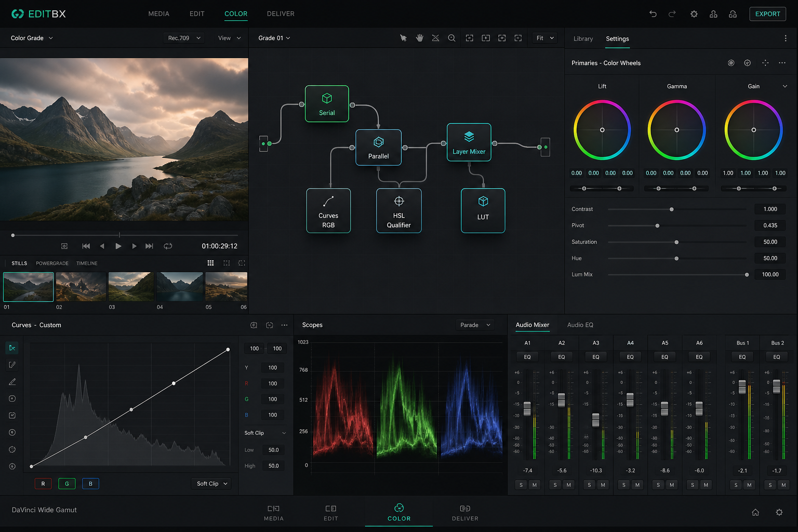798x532 pixels.
Task: Solo Bus 2 channel
Action: pos(770,485)
